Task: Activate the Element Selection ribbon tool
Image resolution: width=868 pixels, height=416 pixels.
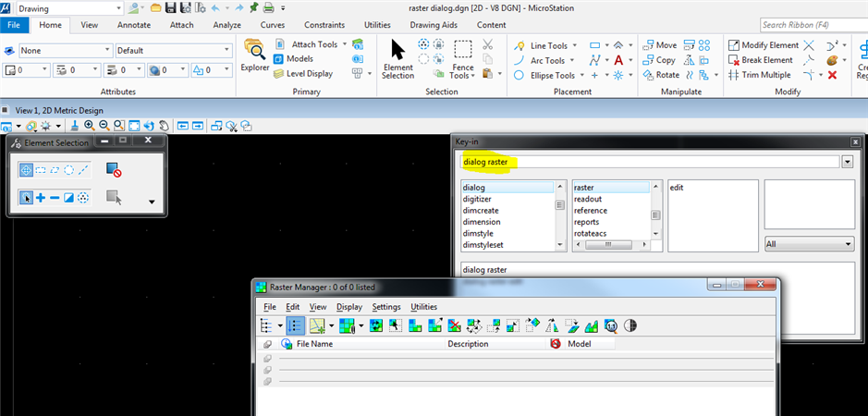Action: [x=397, y=59]
